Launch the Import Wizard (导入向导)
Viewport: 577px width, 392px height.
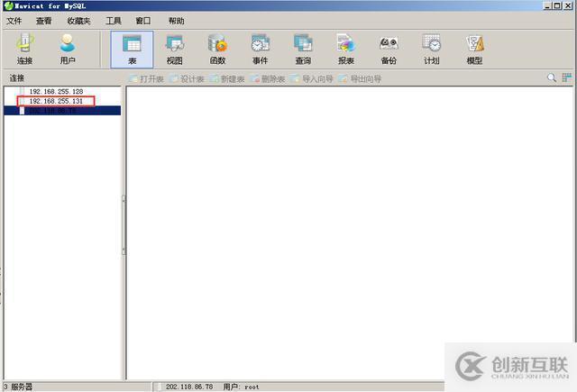(311, 78)
